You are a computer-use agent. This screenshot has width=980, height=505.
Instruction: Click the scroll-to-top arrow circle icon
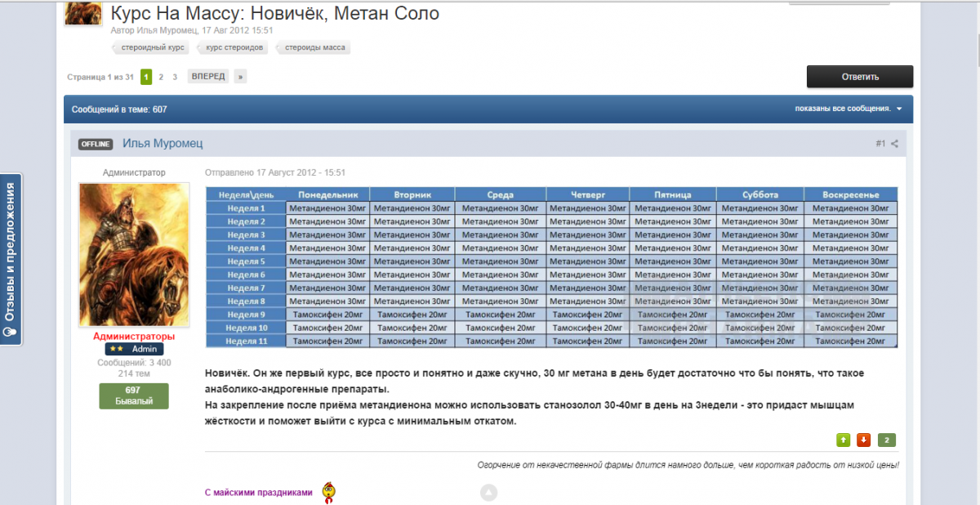point(488,493)
